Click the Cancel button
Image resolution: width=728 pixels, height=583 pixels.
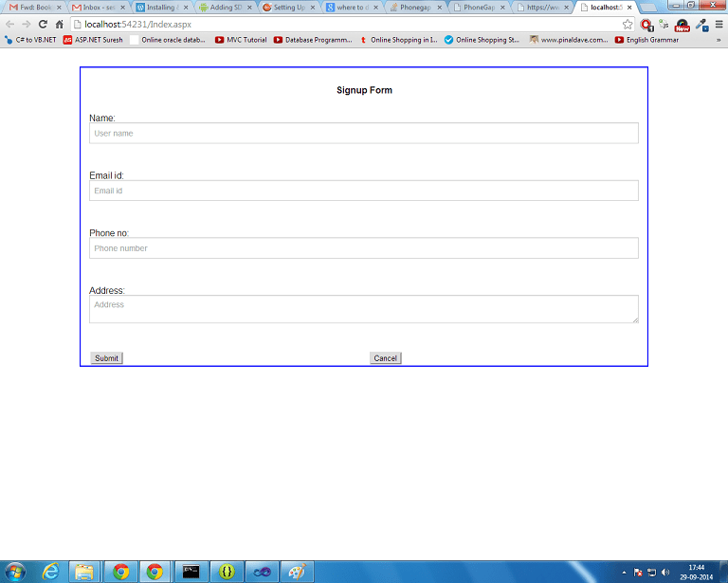[x=386, y=358]
